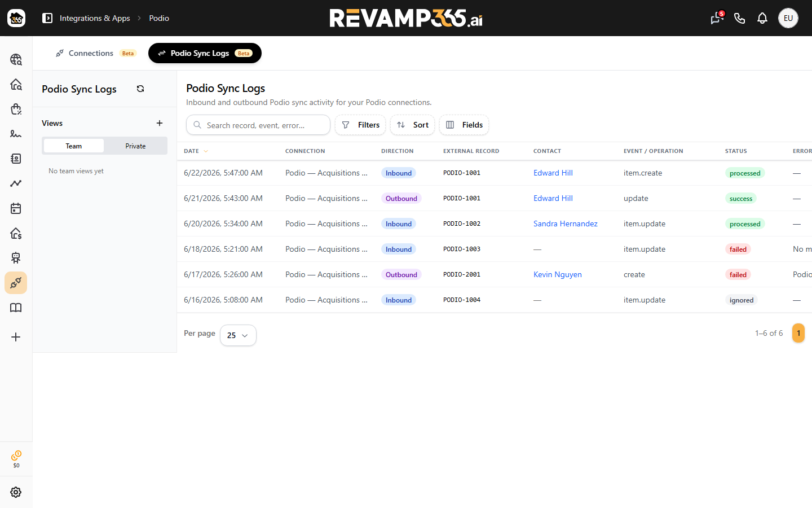Open the shopping bag sidebar icon
The image size is (812, 508).
tap(16, 109)
